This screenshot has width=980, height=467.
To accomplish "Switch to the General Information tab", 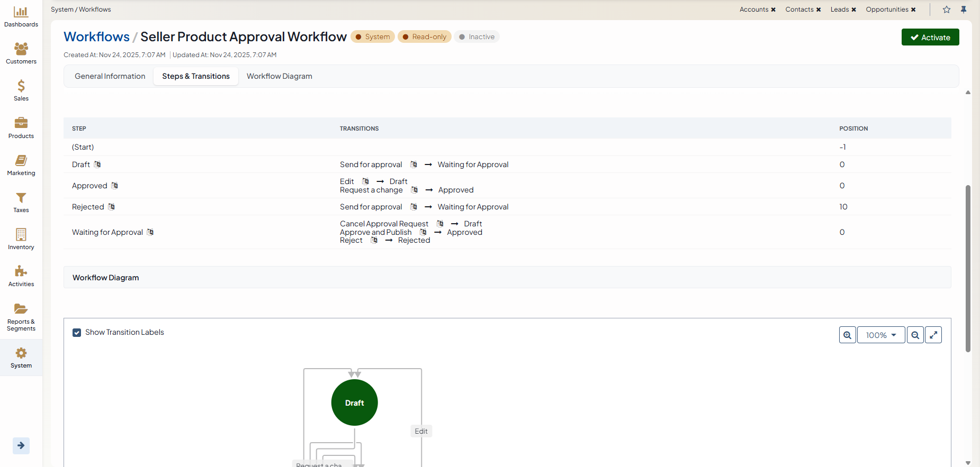I will pyautogui.click(x=110, y=76).
